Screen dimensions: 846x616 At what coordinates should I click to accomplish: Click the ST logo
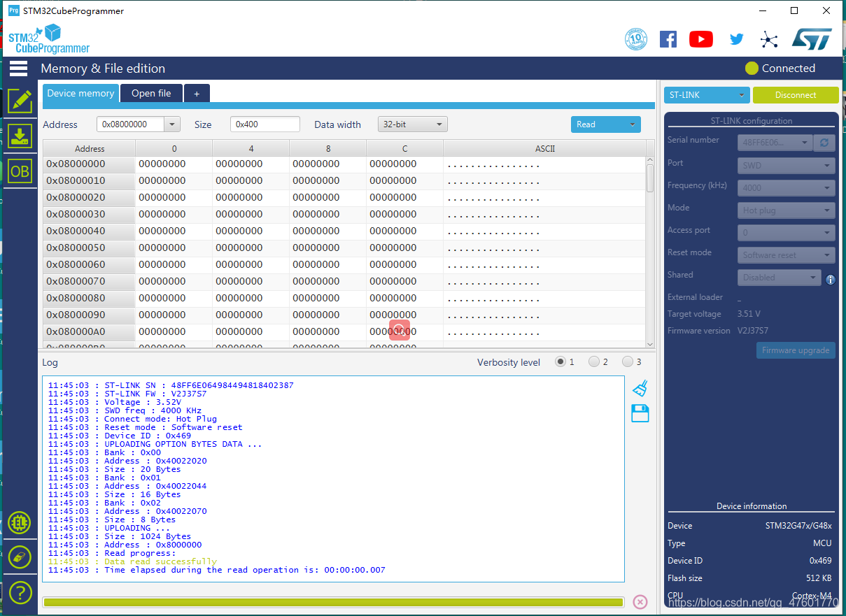[812, 39]
